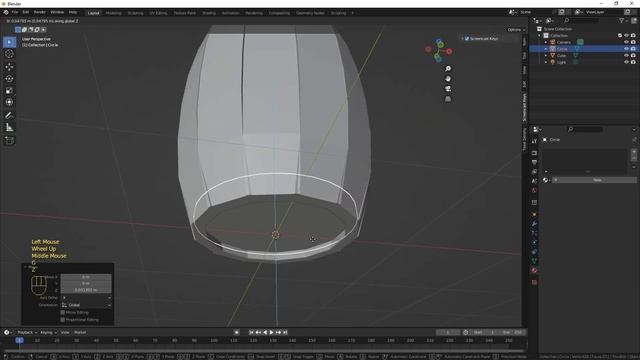Screen dimensions: 640x360
Task: Click the viewport navigation axis gizmo
Action: click(x=438, y=51)
